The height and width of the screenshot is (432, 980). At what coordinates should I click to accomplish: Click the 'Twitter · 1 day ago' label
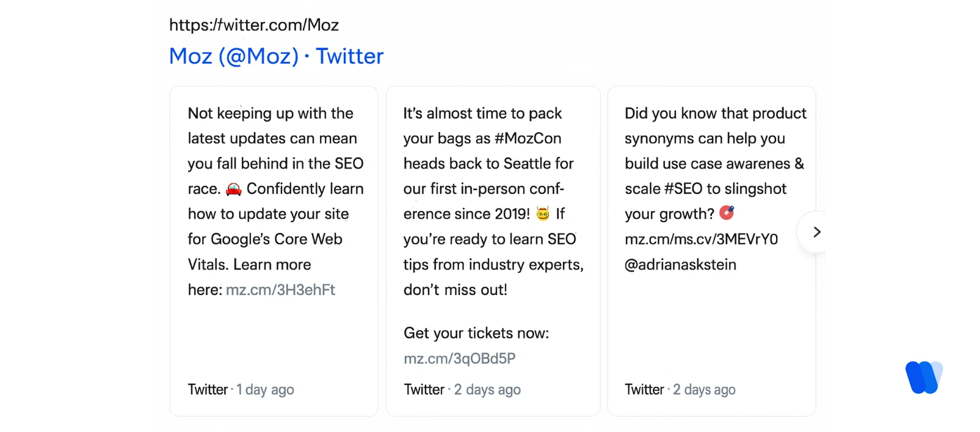241,389
